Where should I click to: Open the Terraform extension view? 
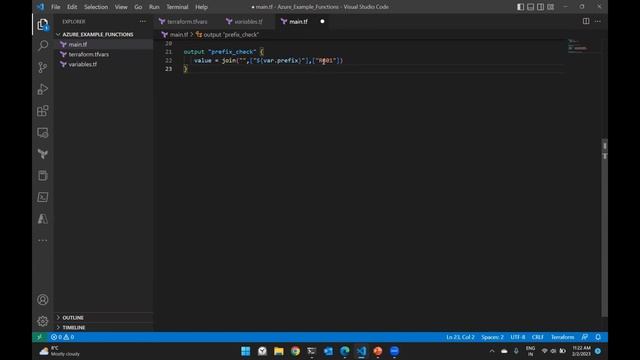[42, 154]
